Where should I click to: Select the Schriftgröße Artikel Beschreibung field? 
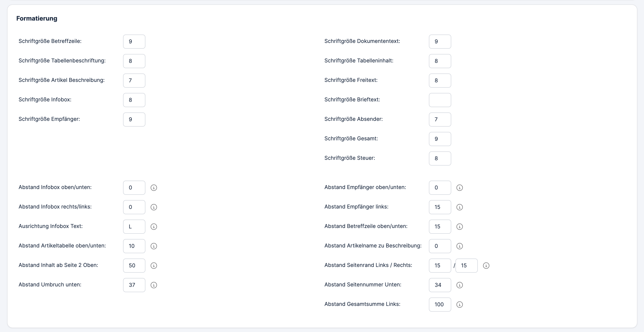point(134,81)
